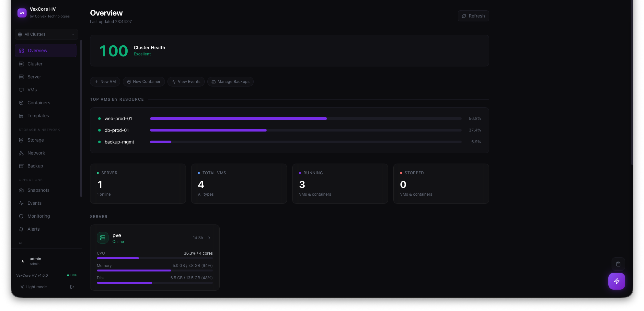The height and width of the screenshot is (311, 644).
Task: Open the lightning AI assistant button
Action: (616, 281)
